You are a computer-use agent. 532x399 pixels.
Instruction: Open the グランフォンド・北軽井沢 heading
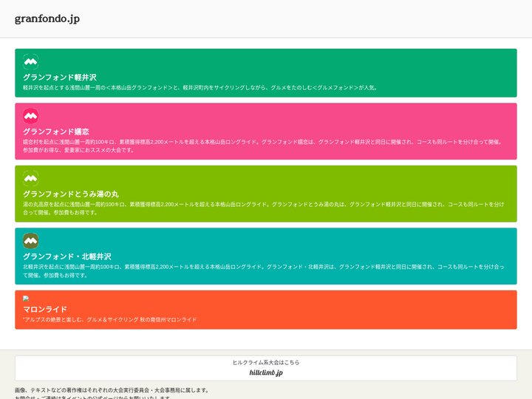(67, 256)
